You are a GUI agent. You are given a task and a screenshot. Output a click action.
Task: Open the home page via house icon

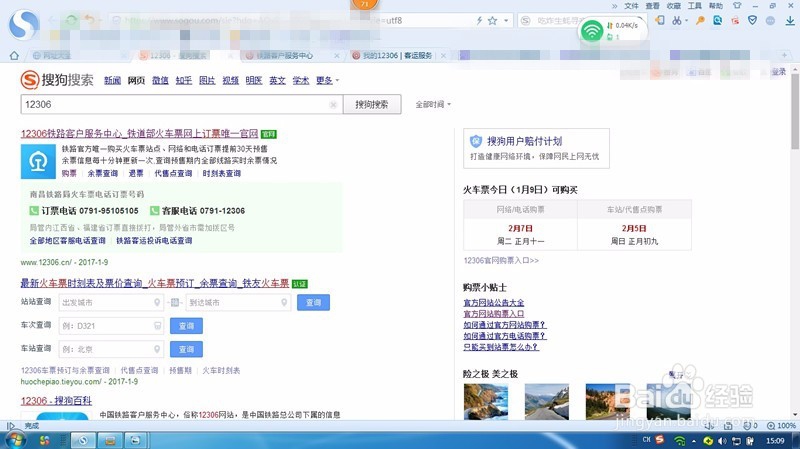click(14, 55)
